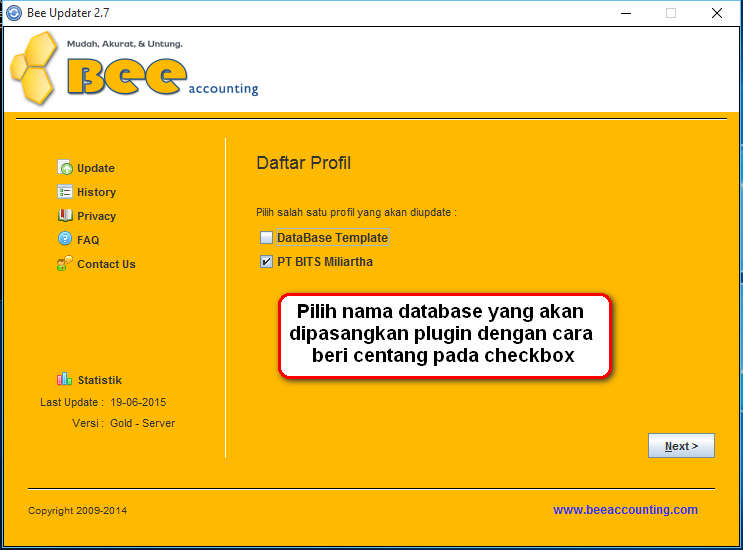743x550 pixels.
Task: Click the Contact Us people icon
Action: pyautogui.click(x=65, y=263)
